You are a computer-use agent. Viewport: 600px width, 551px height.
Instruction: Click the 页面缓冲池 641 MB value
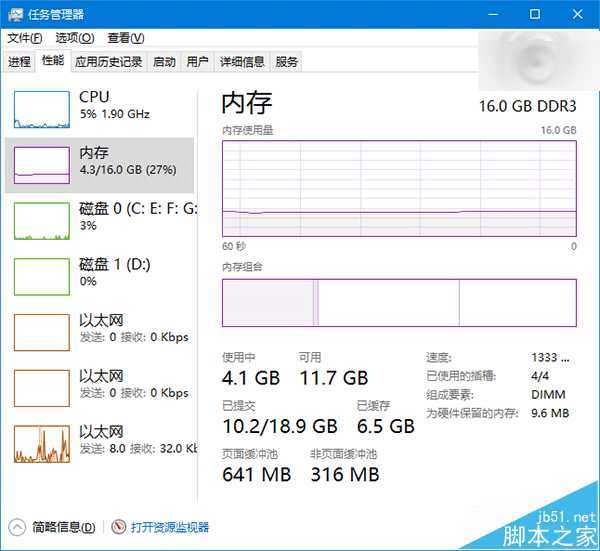256,474
